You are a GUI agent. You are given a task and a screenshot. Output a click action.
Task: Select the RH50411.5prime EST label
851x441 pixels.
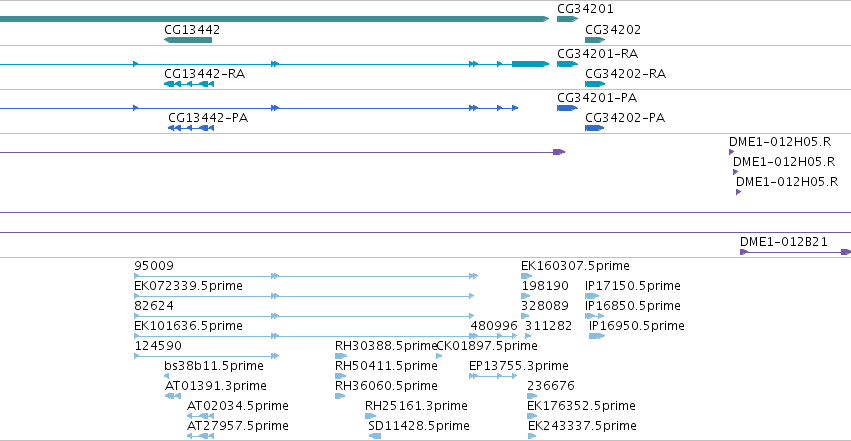tap(386, 366)
